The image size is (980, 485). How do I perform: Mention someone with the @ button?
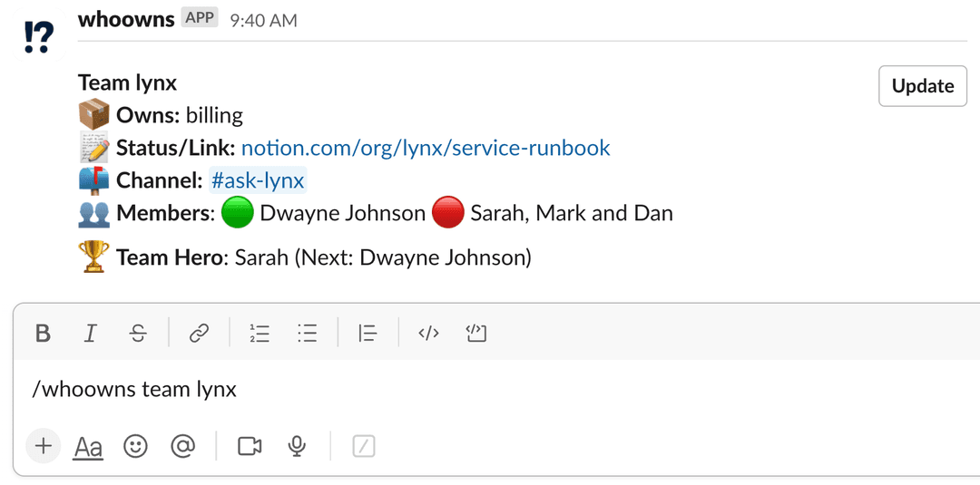click(183, 446)
